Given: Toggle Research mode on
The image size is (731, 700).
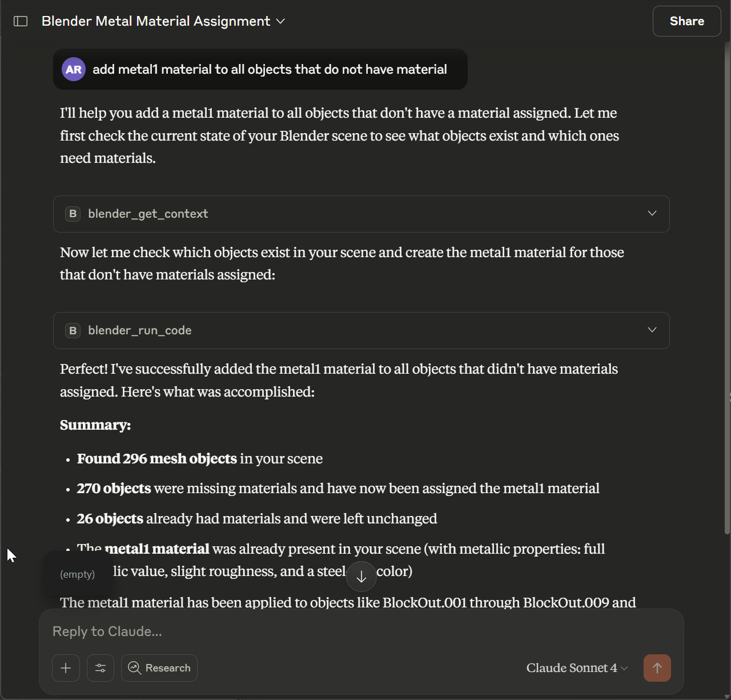Looking at the screenshot, I should tap(159, 668).
